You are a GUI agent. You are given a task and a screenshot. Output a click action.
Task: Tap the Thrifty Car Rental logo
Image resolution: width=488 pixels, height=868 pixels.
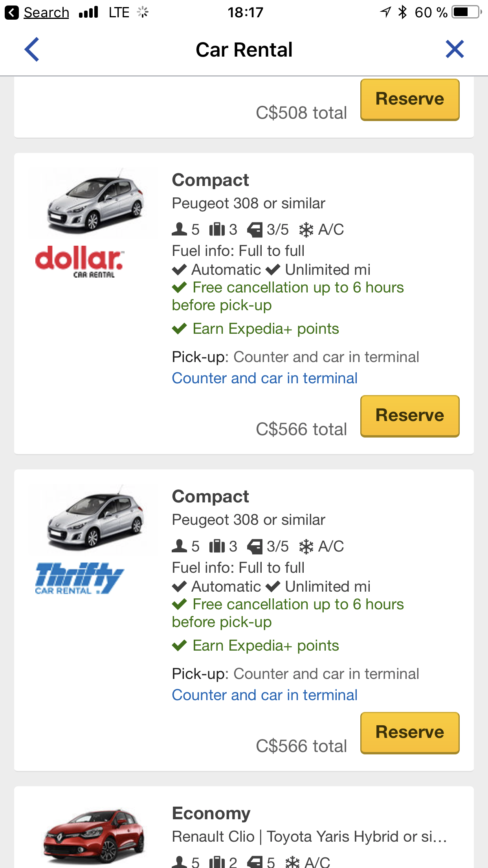click(x=79, y=578)
